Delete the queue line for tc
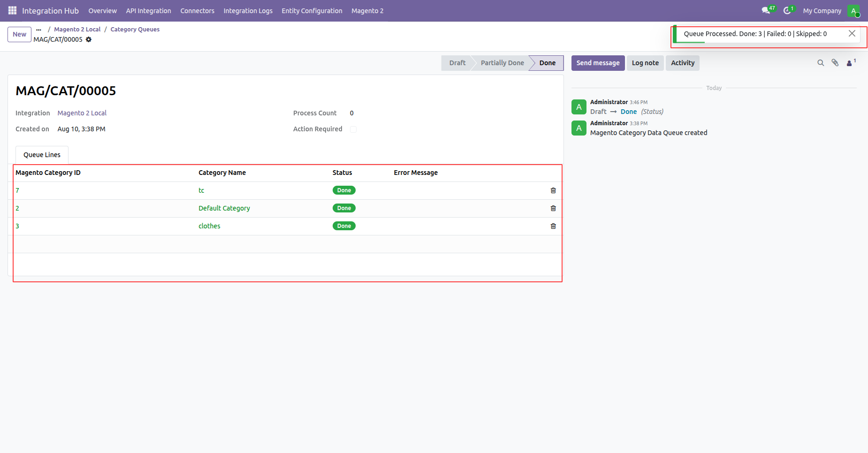Screen dimensions: 868x453 [553, 190]
